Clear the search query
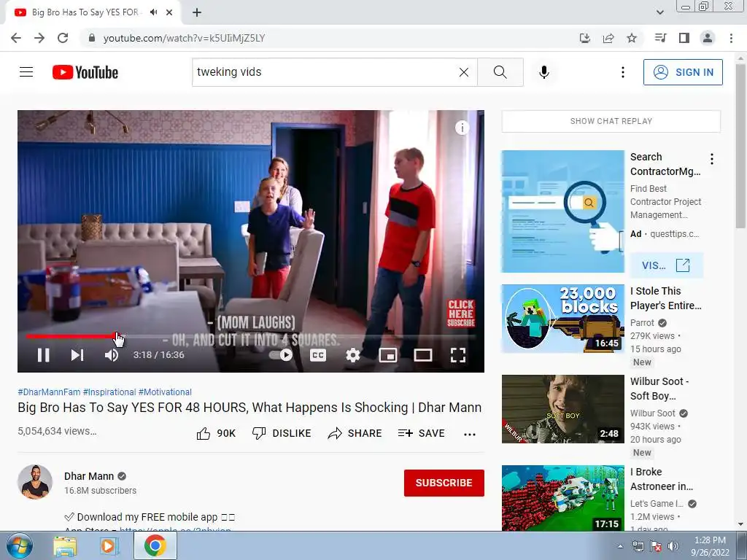Viewport: 747px width, 560px height. point(463,72)
